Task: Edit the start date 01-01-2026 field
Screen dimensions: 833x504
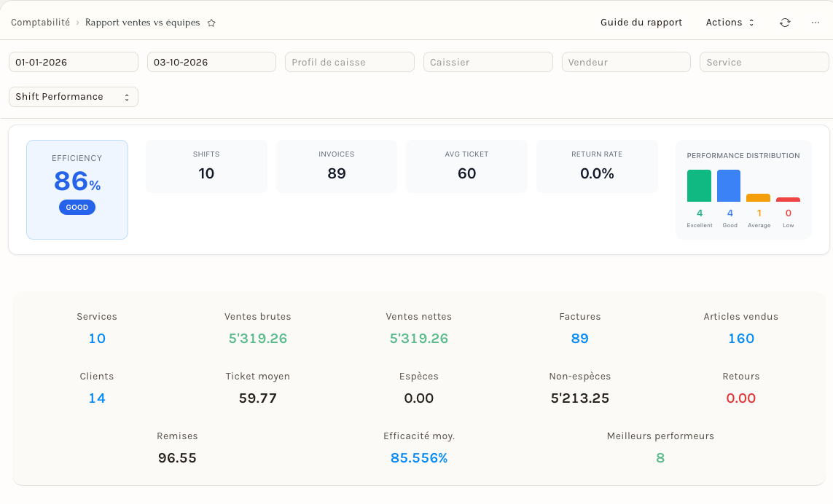Action: (74, 62)
